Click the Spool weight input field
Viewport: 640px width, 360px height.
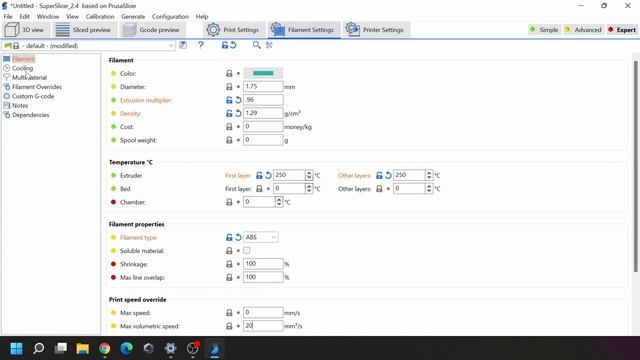coord(263,140)
